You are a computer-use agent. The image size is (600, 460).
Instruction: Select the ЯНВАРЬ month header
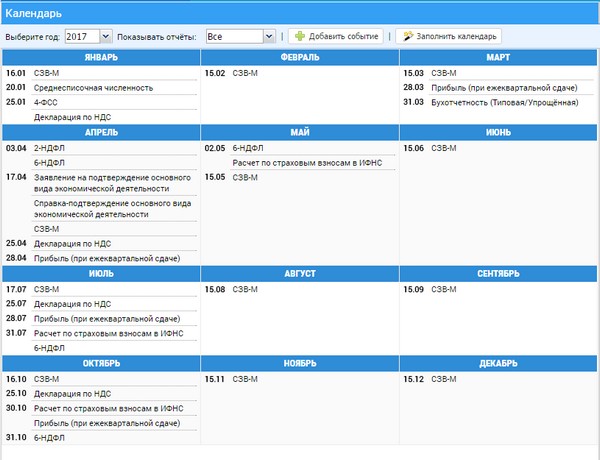point(100,57)
